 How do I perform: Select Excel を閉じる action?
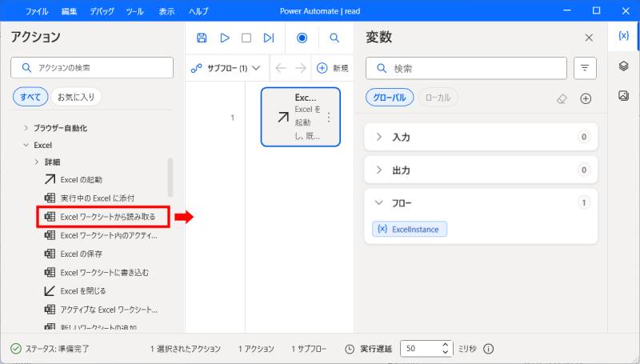coord(74,291)
